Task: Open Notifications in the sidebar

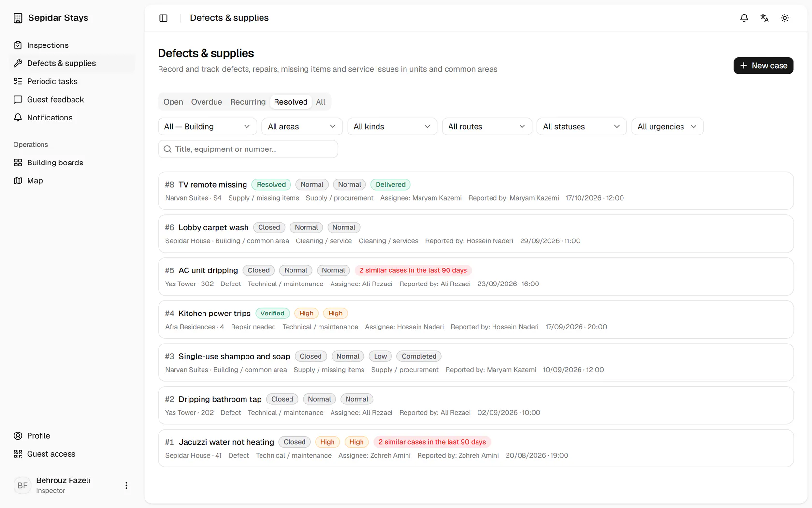Action: coord(72,118)
